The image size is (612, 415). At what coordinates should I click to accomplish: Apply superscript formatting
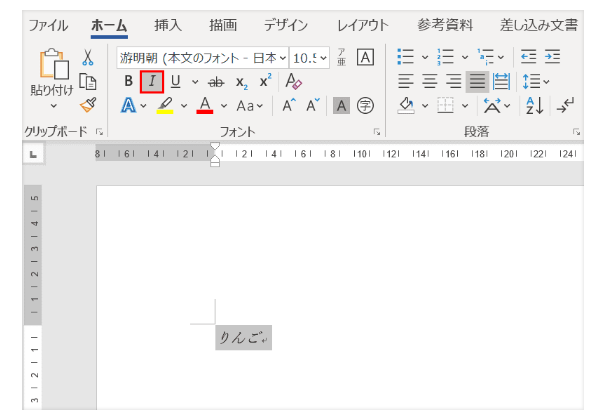[x=265, y=81]
